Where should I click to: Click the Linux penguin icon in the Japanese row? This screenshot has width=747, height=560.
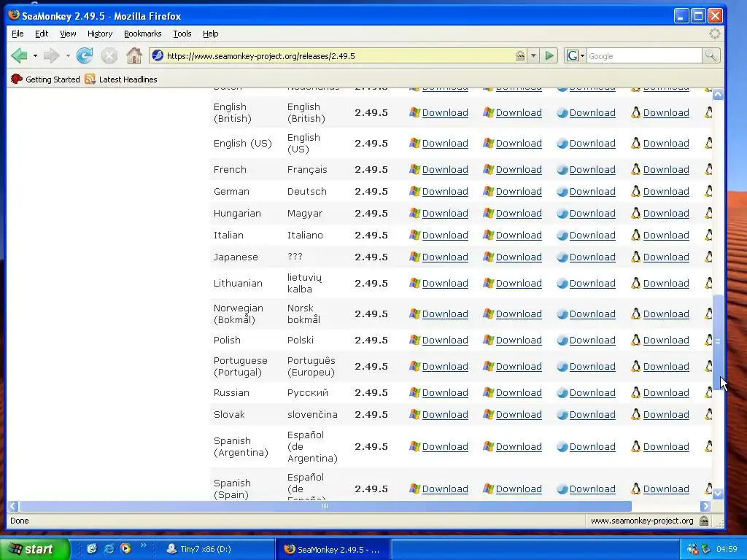(x=635, y=257)
